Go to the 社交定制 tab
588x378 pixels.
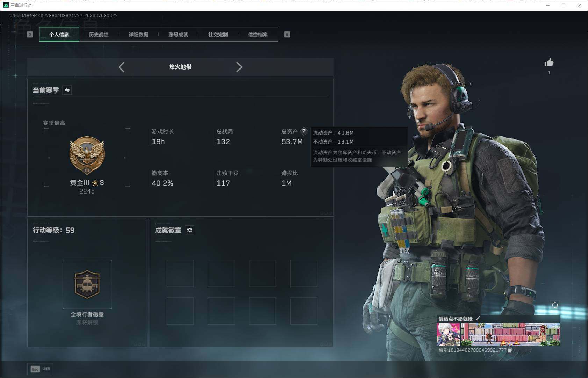click(218, 35)
